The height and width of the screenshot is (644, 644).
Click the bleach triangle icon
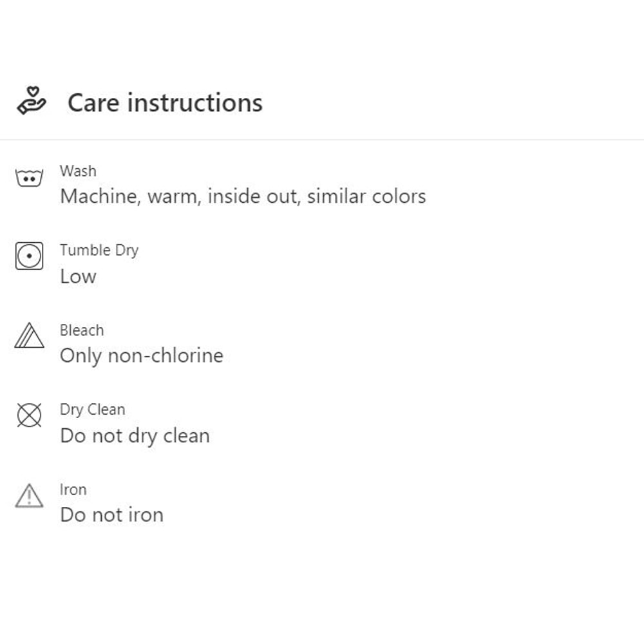point(29,336)
